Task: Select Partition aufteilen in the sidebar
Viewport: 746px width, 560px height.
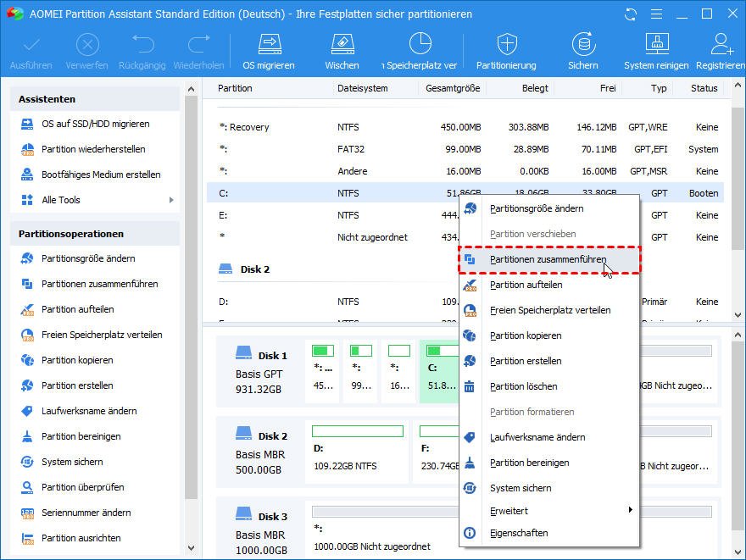Action: (x=77, y=309)
